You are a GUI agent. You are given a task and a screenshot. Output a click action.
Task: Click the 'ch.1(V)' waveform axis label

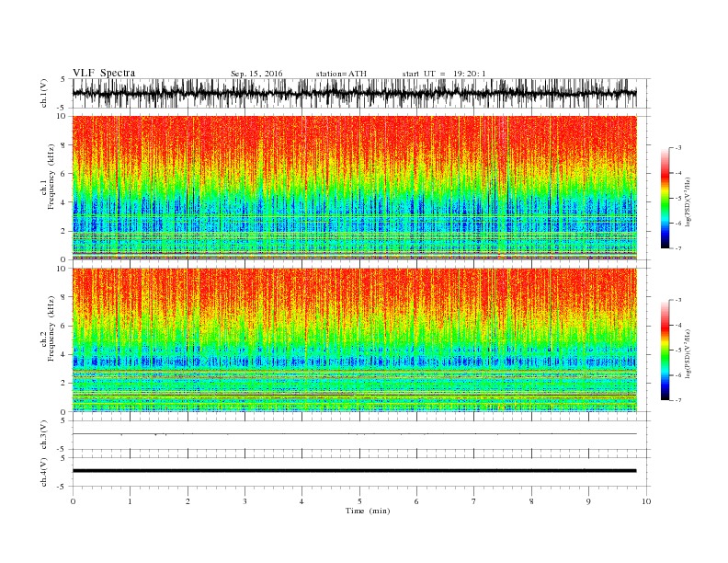click(x=44, y=93)
